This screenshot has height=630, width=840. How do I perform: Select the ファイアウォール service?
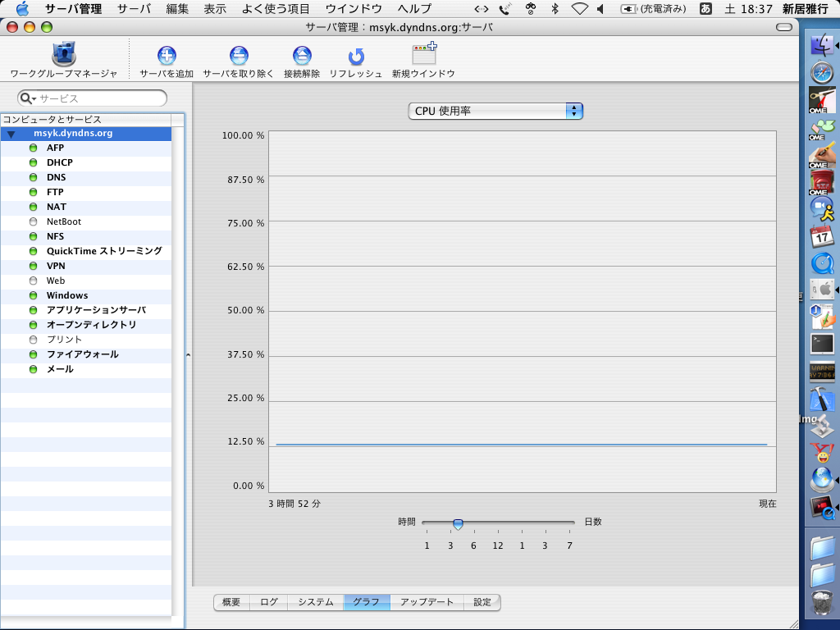pyautogui.click(x=82, y=354)
